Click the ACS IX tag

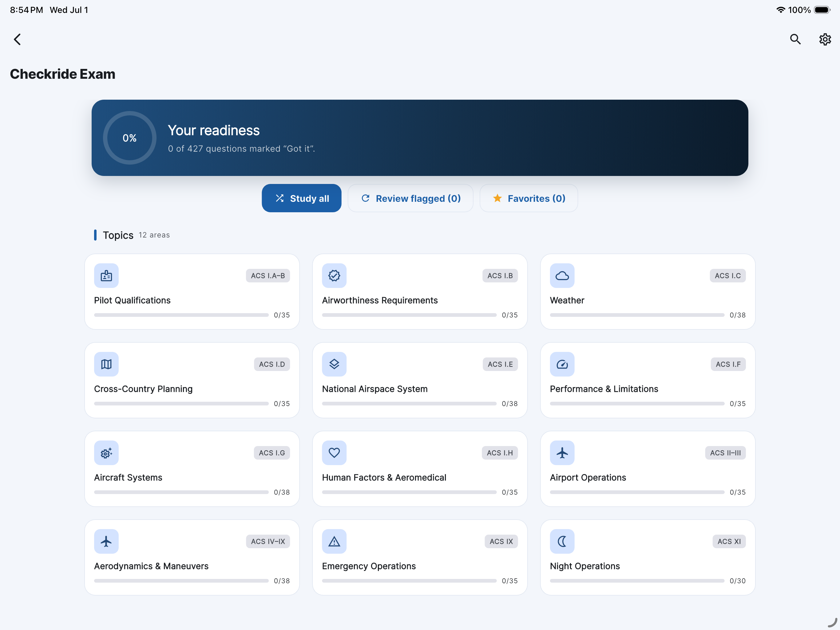click(x=501, y=541)
